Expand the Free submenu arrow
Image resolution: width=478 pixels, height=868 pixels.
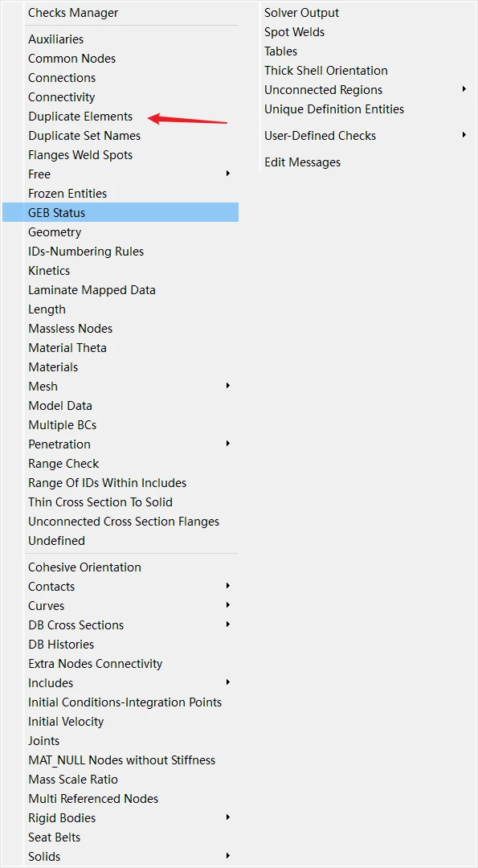pyautogui.click(x=228, y=174)
